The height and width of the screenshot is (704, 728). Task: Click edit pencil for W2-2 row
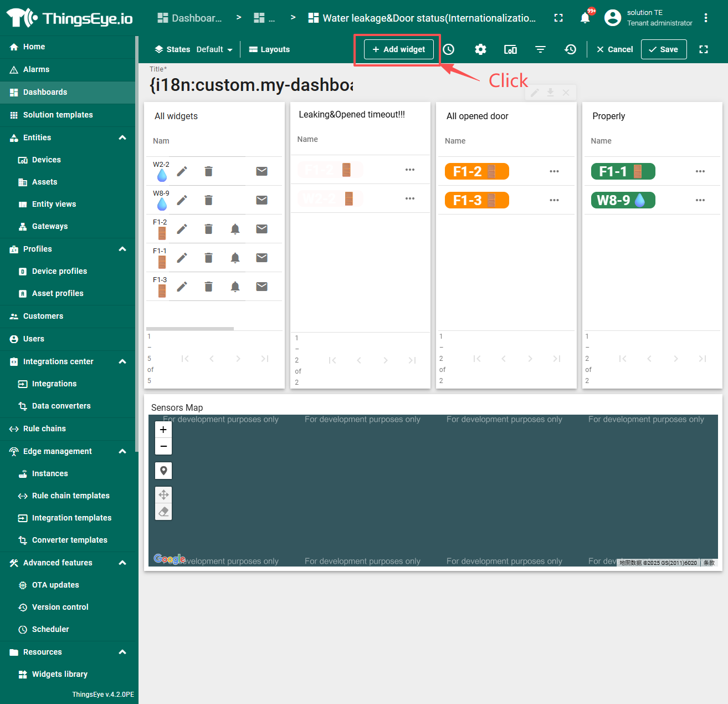click(182, 171)
